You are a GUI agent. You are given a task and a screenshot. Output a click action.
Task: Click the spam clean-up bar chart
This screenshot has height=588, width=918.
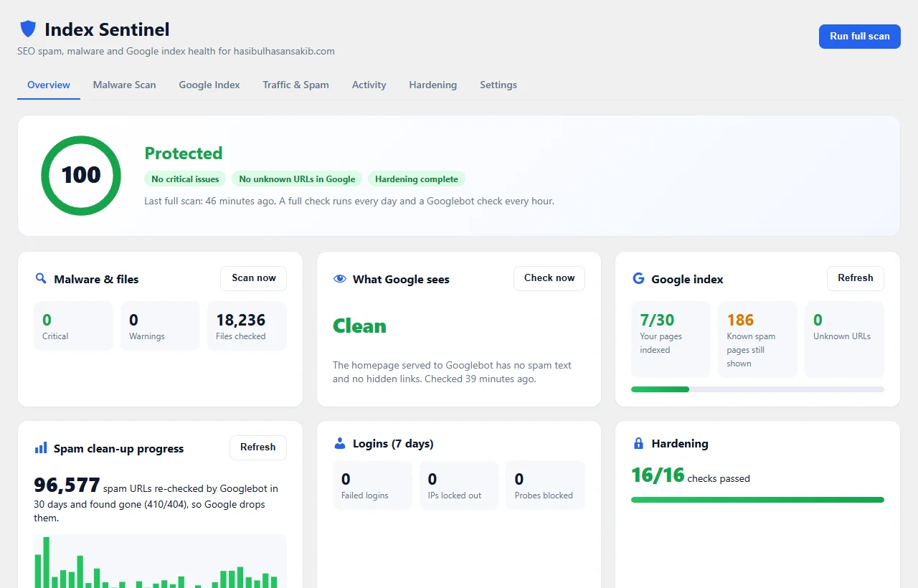[x=160, y=561]
